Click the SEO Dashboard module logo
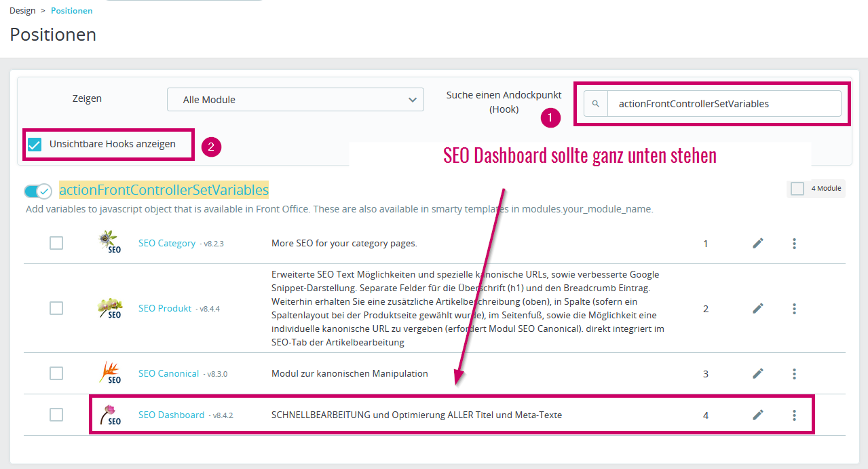This screenshot has height=469, width=868. [x=110, y=415]
